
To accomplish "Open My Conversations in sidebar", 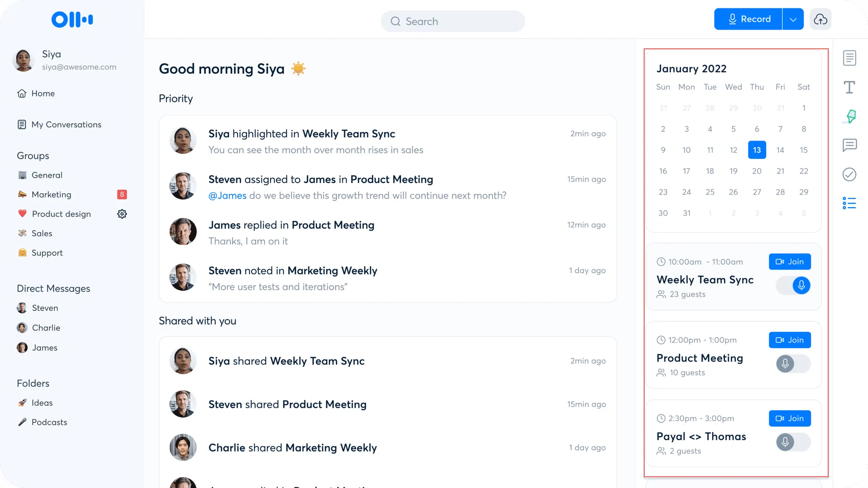I will pos(66,125).
